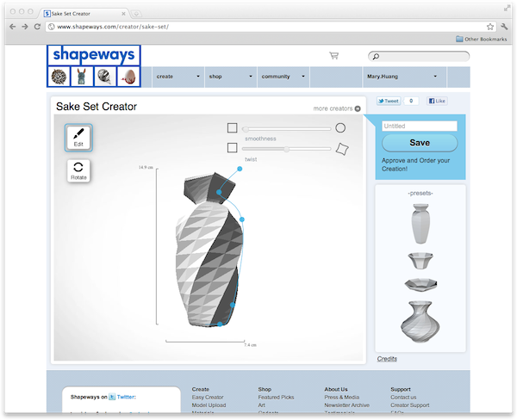Click the top blue curve control point
This screenshot has height=420, width=517.
click(x=240, y=169)
